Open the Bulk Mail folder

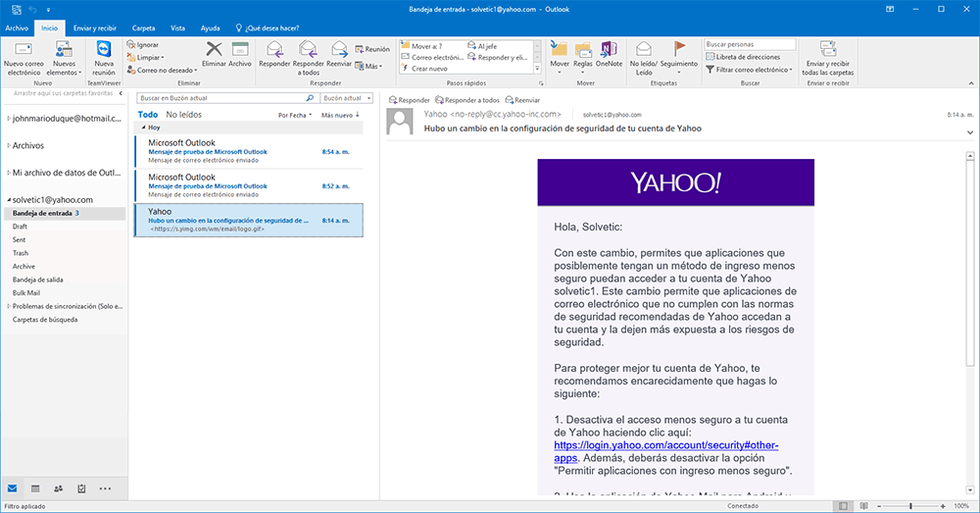click(x=26, y=292)
